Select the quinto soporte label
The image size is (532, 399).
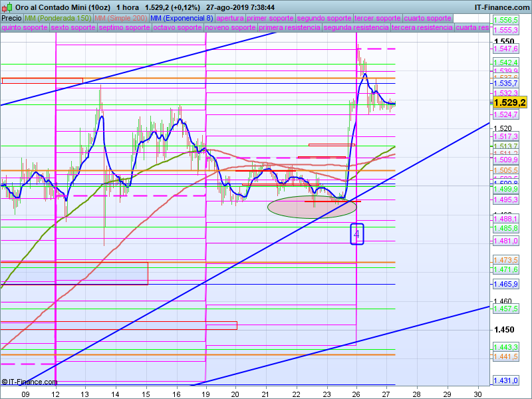(25, 28)
